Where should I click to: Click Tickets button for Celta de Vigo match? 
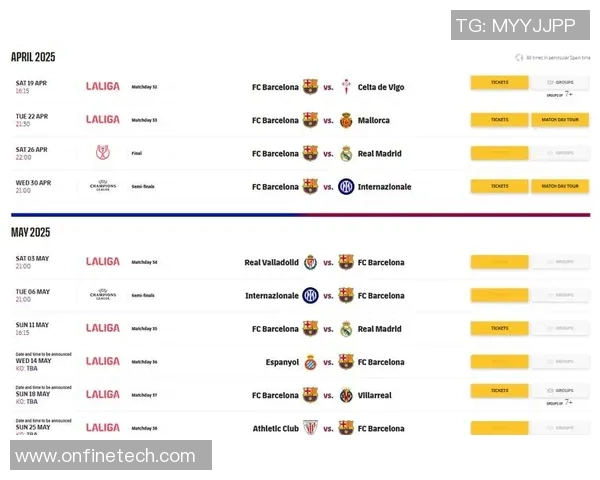click(499, 83)
